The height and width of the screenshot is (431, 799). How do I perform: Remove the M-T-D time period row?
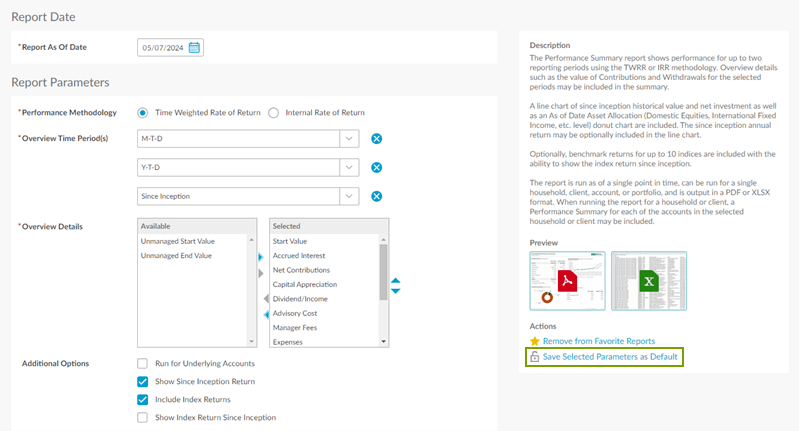(377, 140)
